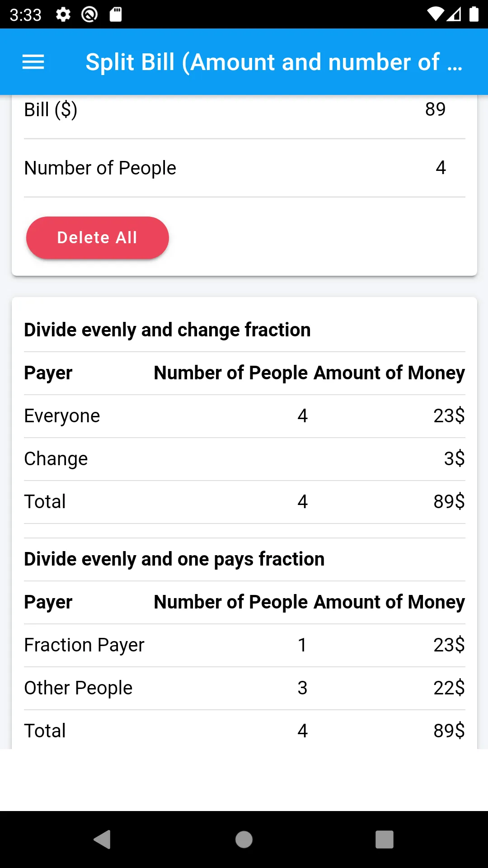Image resolution: width=488 pixels, height=868 pixels.
Task: Select the Everyone row amount 23$
Action: (449, 416)
